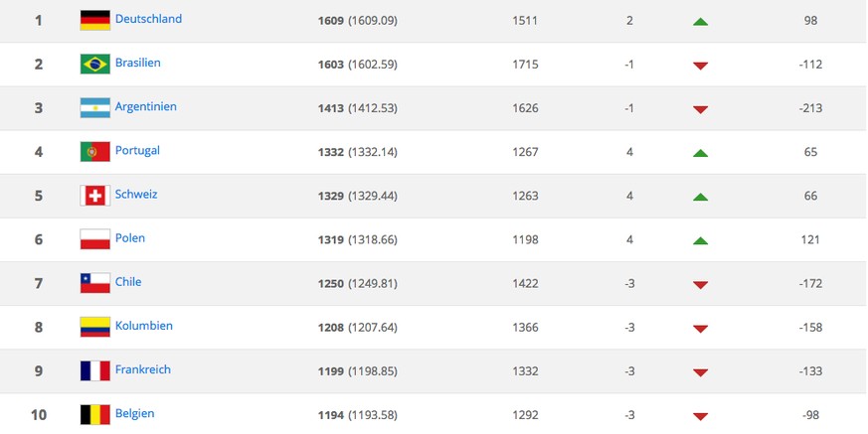Click the Argentine flag icon

(94, 107)
